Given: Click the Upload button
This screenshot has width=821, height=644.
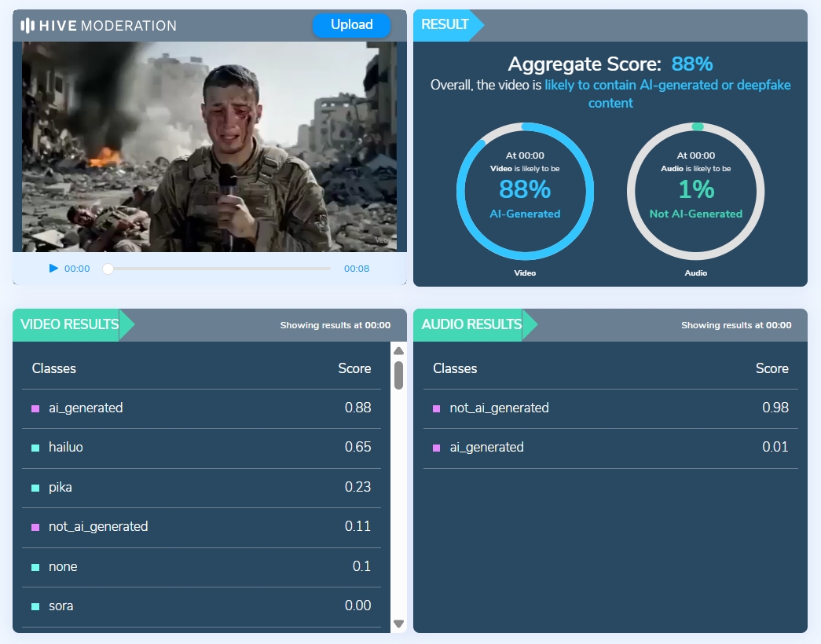Looking at the screenshot, I should point(351,24).
